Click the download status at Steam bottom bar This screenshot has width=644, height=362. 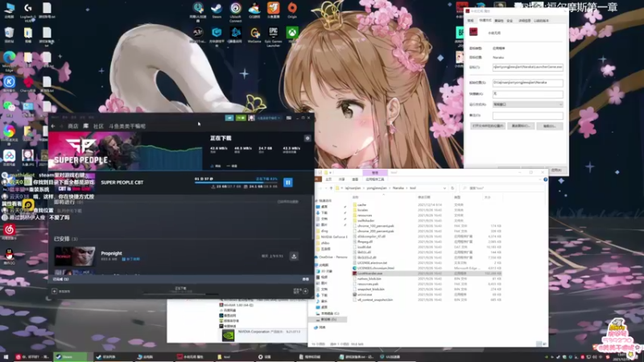tap(180, 290)
